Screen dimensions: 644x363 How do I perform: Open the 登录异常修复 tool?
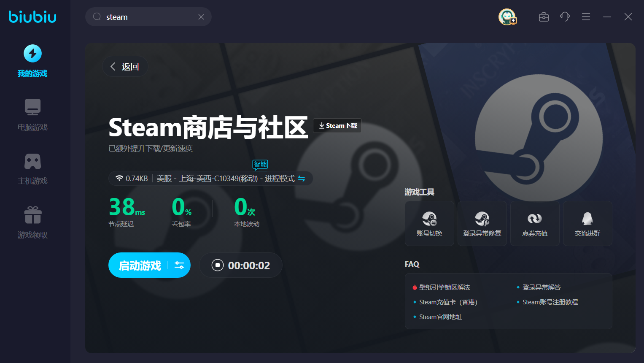click(x=482, y=223)
